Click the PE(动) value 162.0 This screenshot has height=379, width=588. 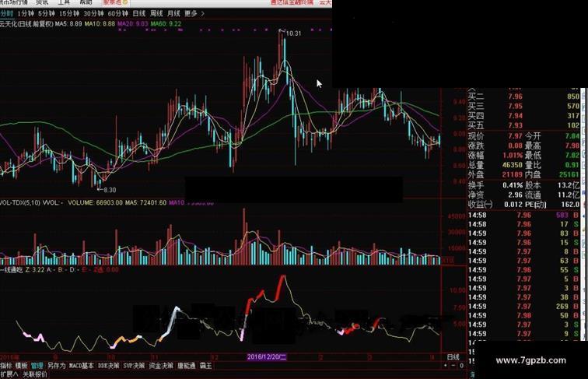(570, 205)
